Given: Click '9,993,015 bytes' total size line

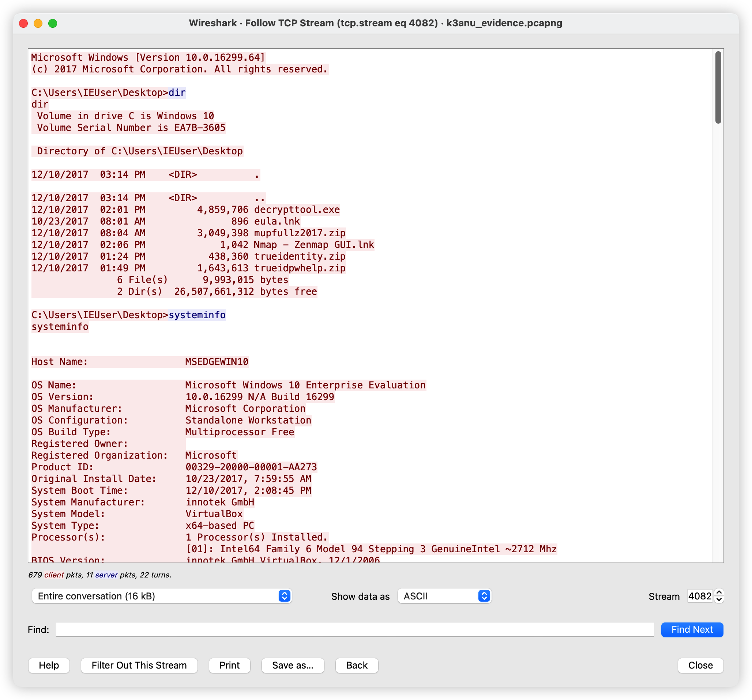Looking at the screenshot, I should (x=245, y=280).
